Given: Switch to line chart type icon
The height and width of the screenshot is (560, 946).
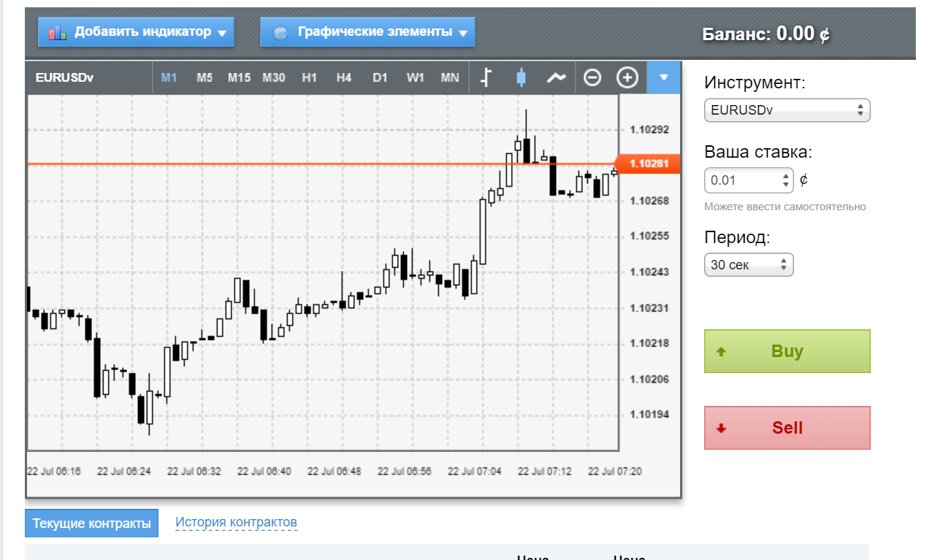Looking at the screenshot, I should point(557,77).
